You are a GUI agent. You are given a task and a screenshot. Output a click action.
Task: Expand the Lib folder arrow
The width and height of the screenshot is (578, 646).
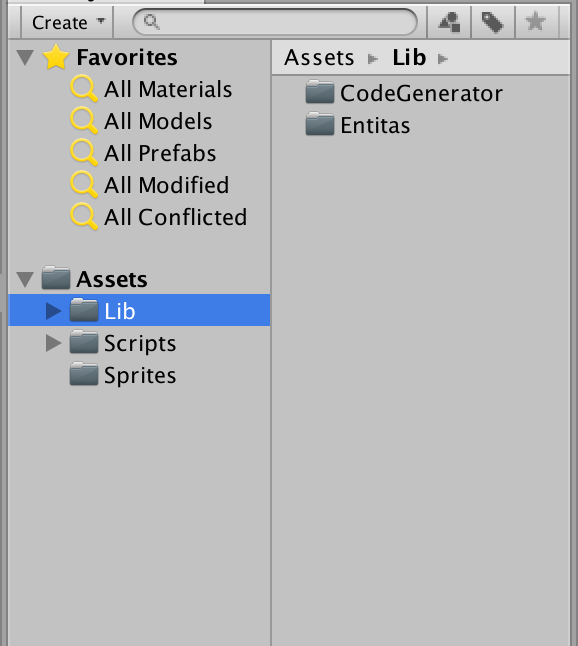click(x=53, y=311)
